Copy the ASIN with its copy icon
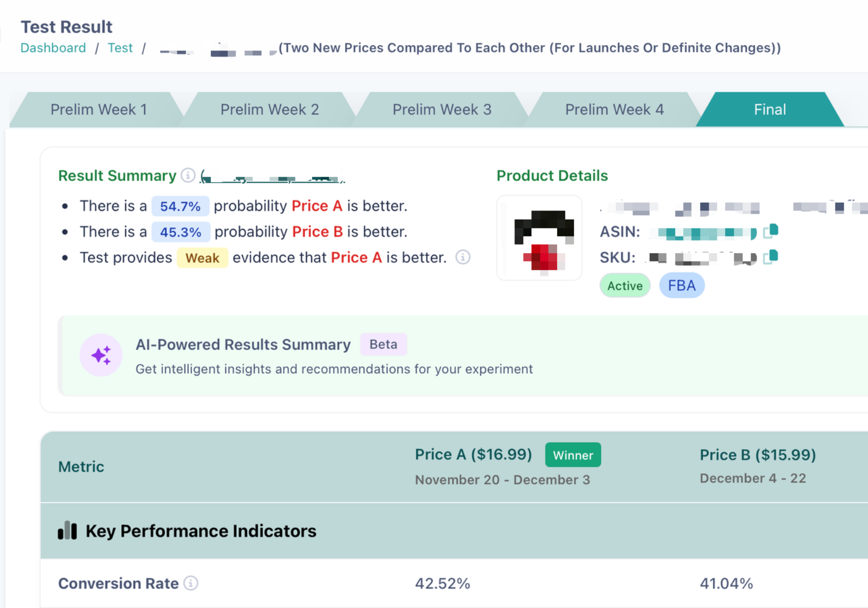The image size is (868, 608). pos(771,231)
